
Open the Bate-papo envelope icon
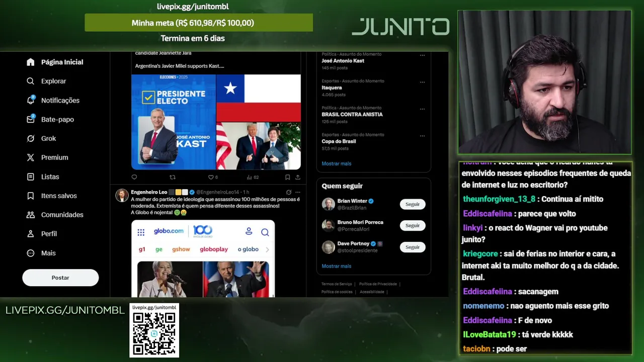[31, 119]
